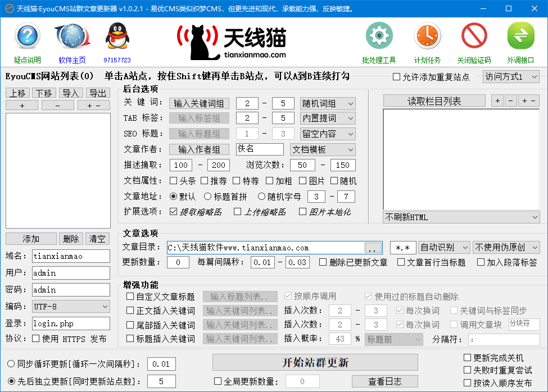Screen dimensions: 548x392
Task: Click the 输入作者组 button
Action: coord(199,149)
